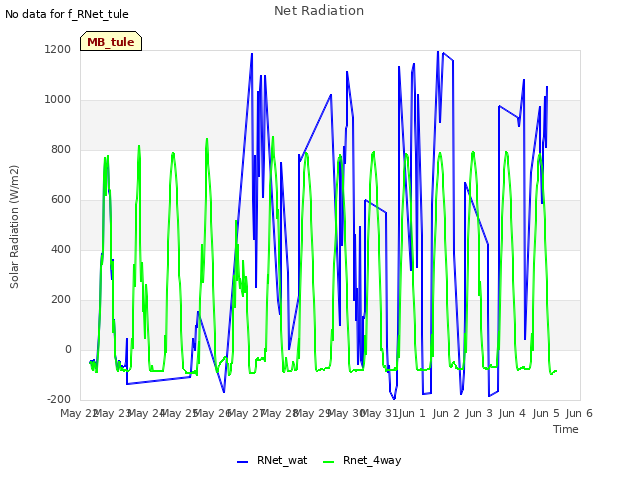The height and width of the screenshot is (480, 640).
Task: Click the blue RNet_wat legend swatch
Action: 242,462
